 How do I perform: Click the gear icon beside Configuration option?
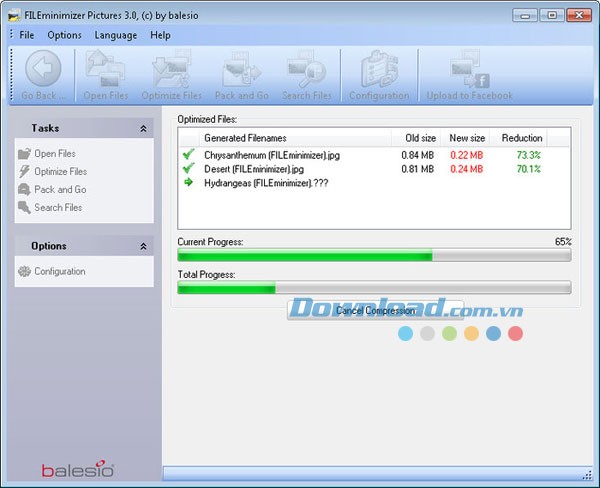tap(24, 271)
